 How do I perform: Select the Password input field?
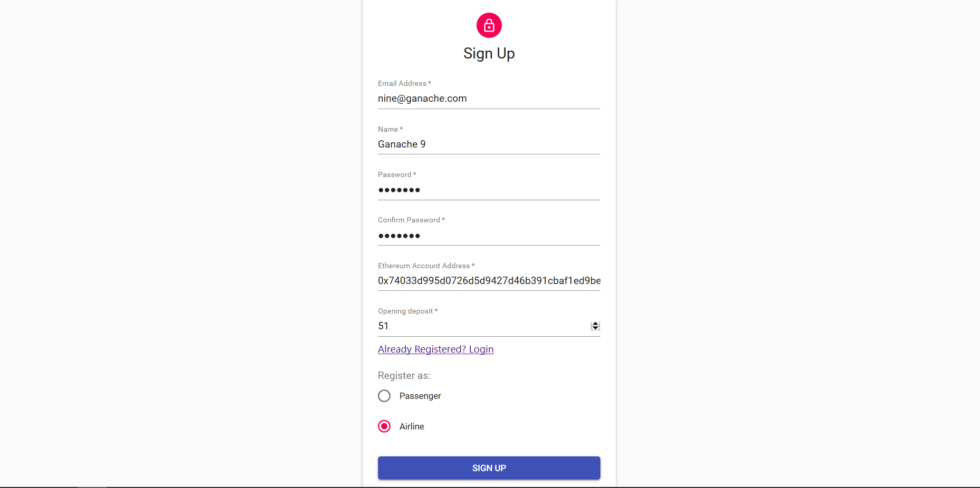[489, 190]
